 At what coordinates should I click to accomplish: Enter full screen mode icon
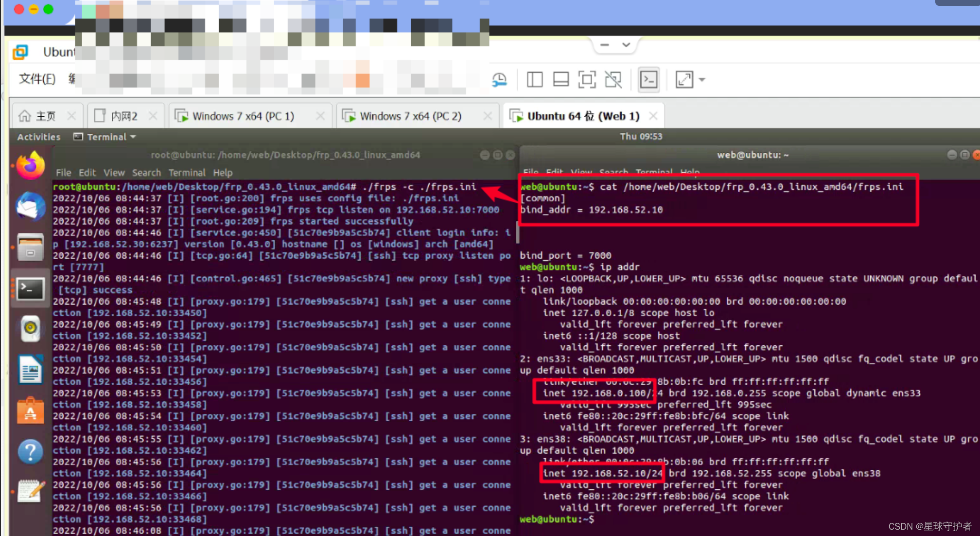point(587,80)
